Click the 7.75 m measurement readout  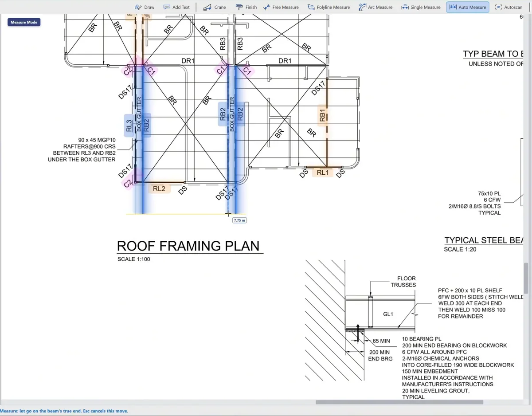239,220
